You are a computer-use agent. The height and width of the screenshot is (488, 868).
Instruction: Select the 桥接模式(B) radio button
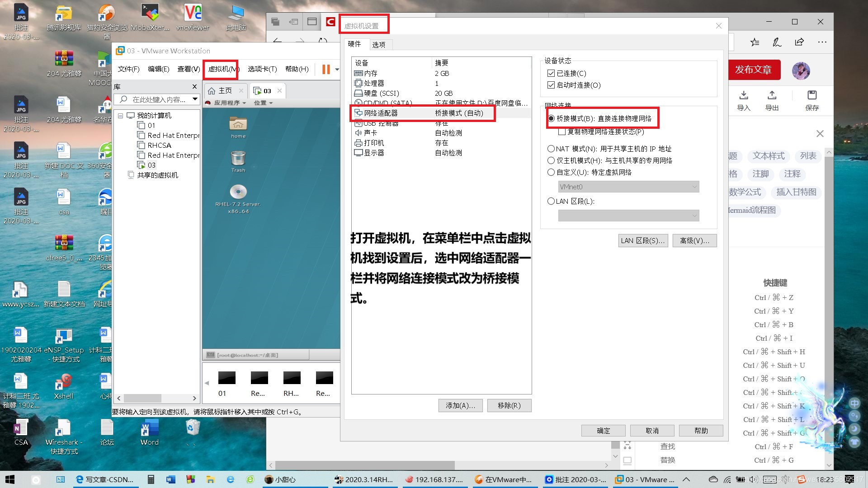click(551, 118)
